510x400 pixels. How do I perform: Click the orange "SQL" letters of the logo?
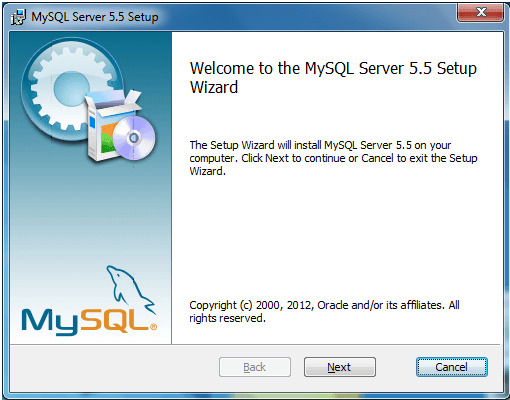(114, 320)
